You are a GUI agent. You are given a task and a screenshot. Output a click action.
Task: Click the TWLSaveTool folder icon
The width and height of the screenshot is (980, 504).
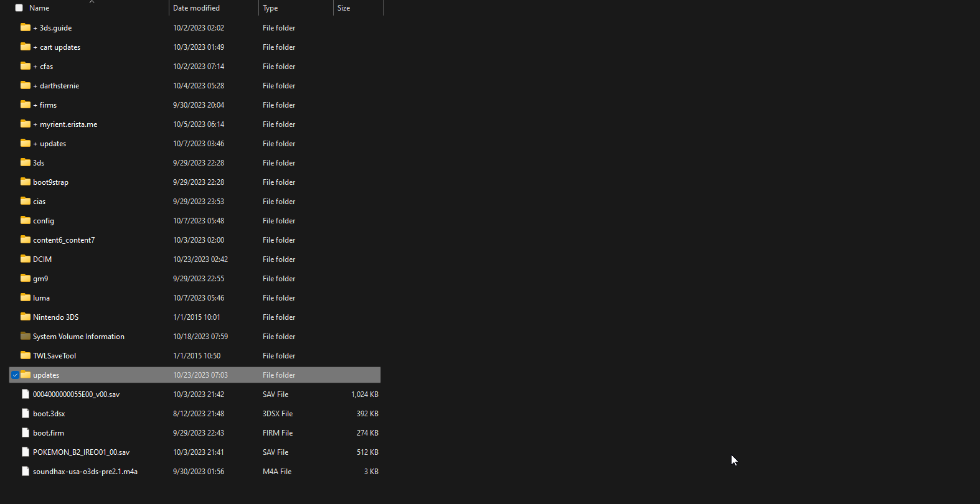click(x=26, y=355)
